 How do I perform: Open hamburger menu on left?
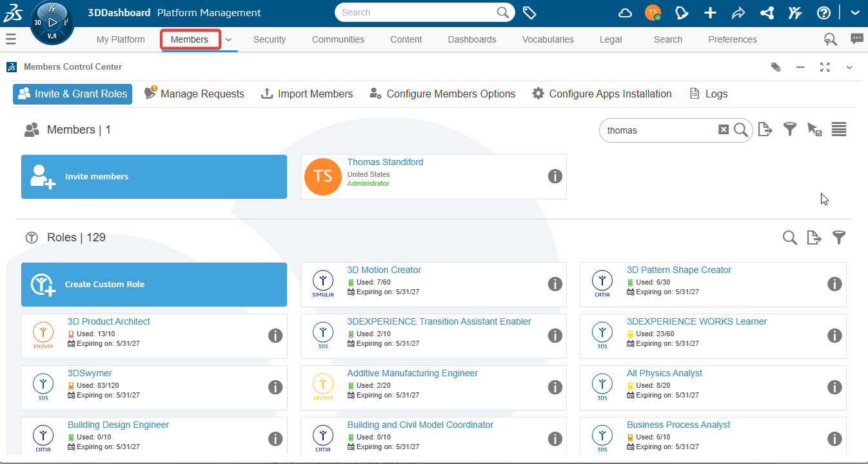point(11,39)
